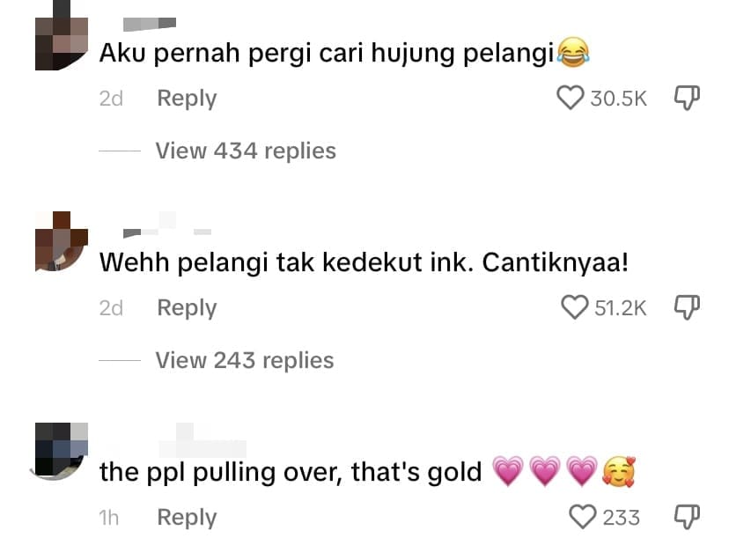Viewport: 729px width, 560px height.
Task: Open first commenter's profile picture
Action: tap(62, 35)
